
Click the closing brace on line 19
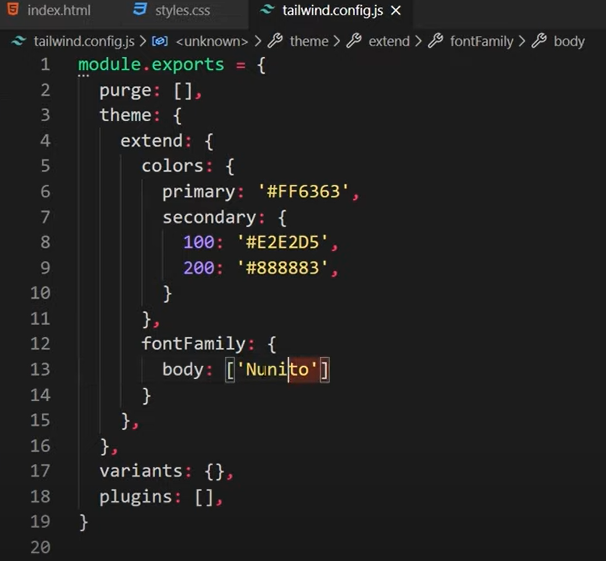[83, 523]
